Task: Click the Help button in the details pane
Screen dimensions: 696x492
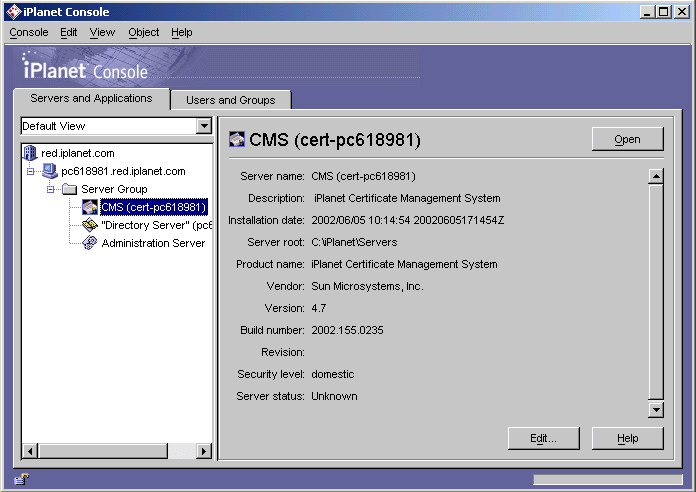Action: coord(628,438)
